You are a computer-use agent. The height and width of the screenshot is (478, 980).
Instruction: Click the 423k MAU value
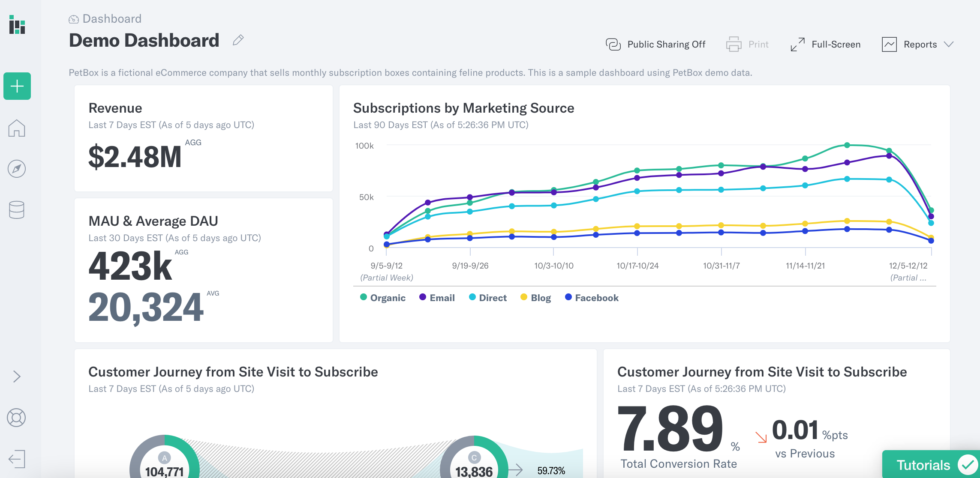pos(130,266)
